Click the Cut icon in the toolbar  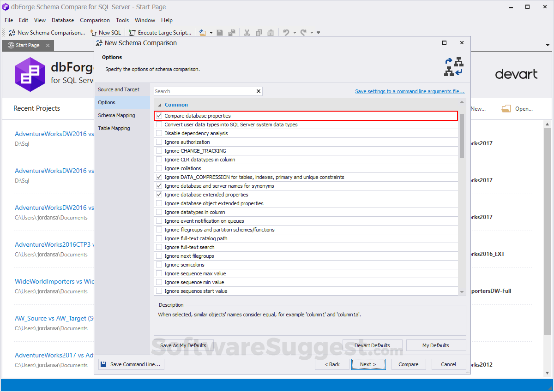click(247, 32)
